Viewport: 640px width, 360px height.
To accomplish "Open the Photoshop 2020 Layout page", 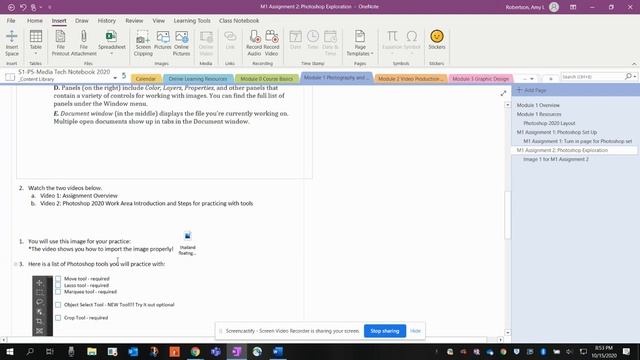I will point(549,123).
